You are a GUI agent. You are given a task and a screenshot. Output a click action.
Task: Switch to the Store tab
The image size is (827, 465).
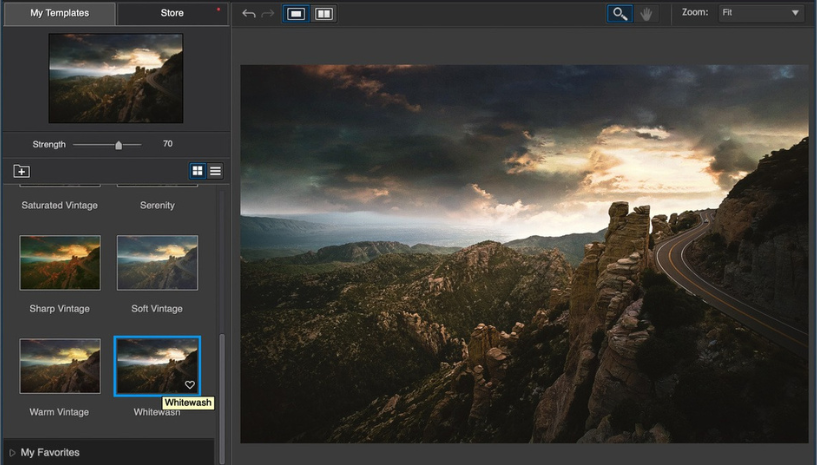tap(172, 13)
